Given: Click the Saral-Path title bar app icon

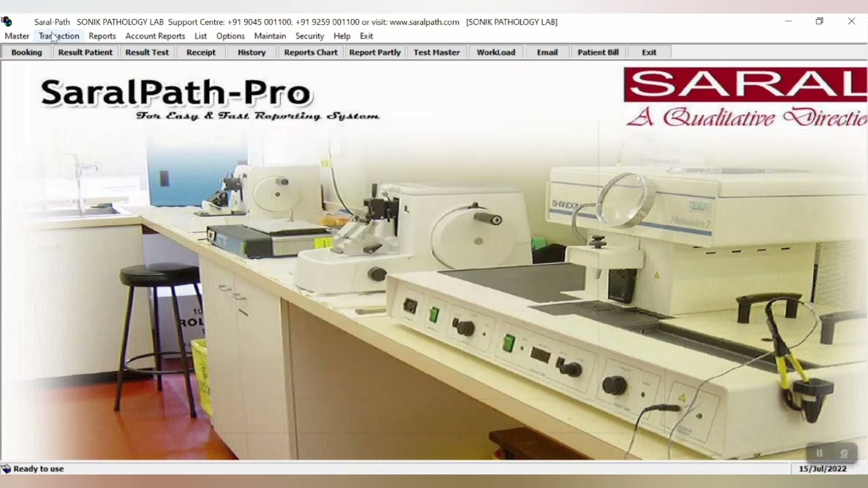Looking at the screenshot, I should pyautogui.click(x=7, y=22).
